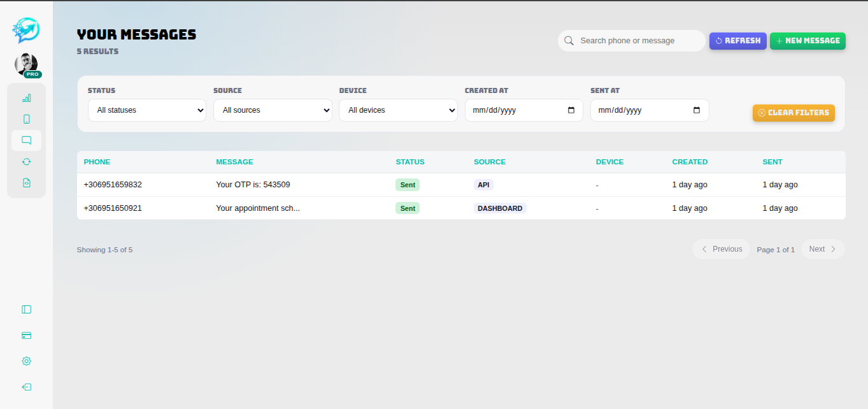Click the API source tag

[x=483, y=185]
